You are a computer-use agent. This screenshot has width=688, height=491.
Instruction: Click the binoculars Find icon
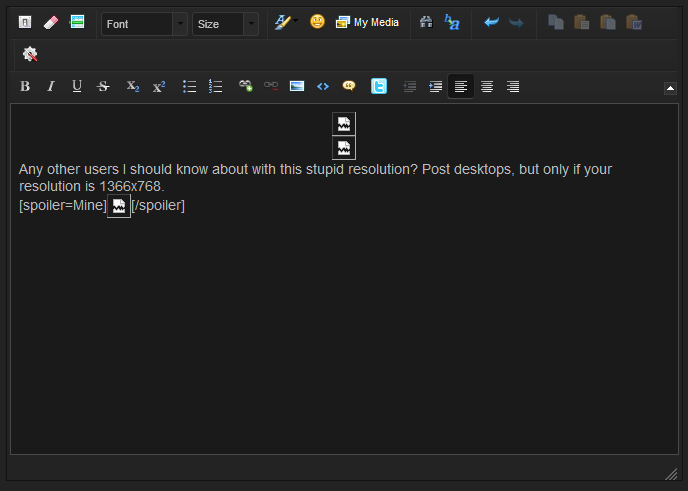(x=426, y=22)
